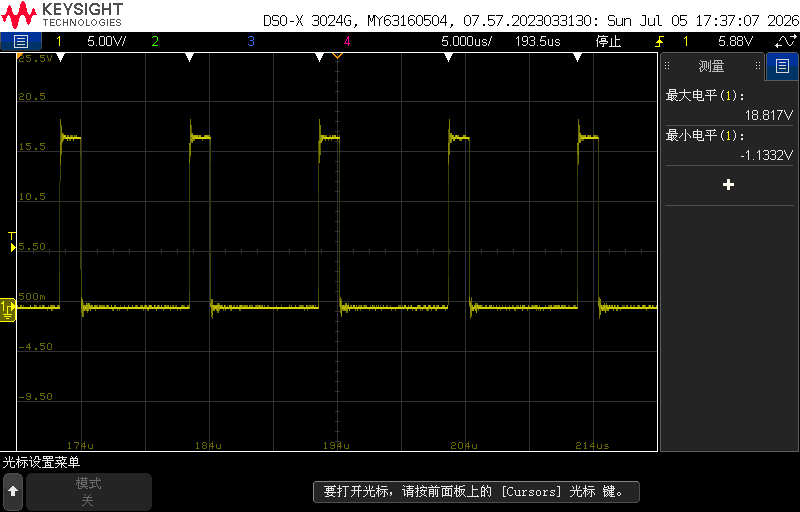Click the 模式 关 cursor mode softkey
The width and height of the screenshot is (800, 512).
tap(89, 492)
